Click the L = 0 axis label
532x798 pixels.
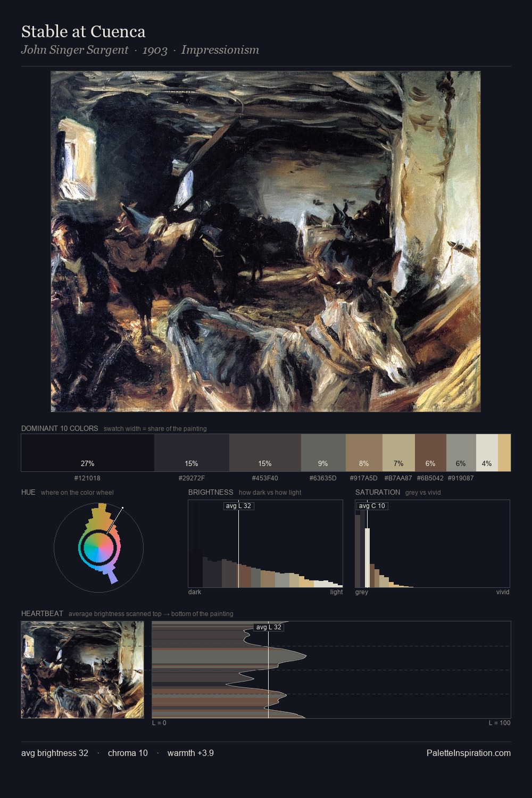159,723
